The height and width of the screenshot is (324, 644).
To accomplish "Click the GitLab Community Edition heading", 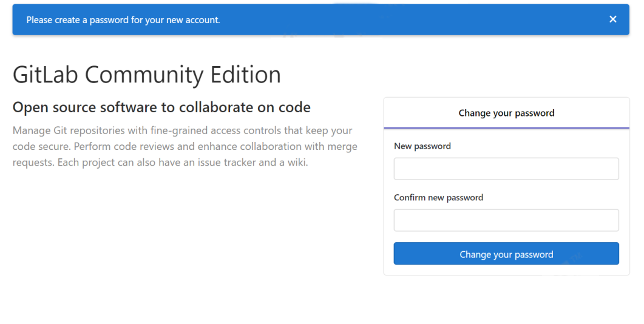I will pyautogui.click(x=147, y=75).
